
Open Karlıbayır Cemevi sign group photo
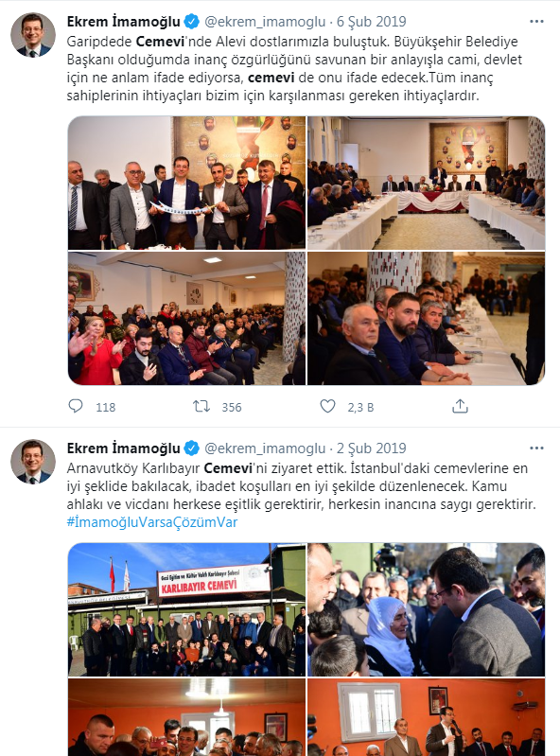[186, 609]
